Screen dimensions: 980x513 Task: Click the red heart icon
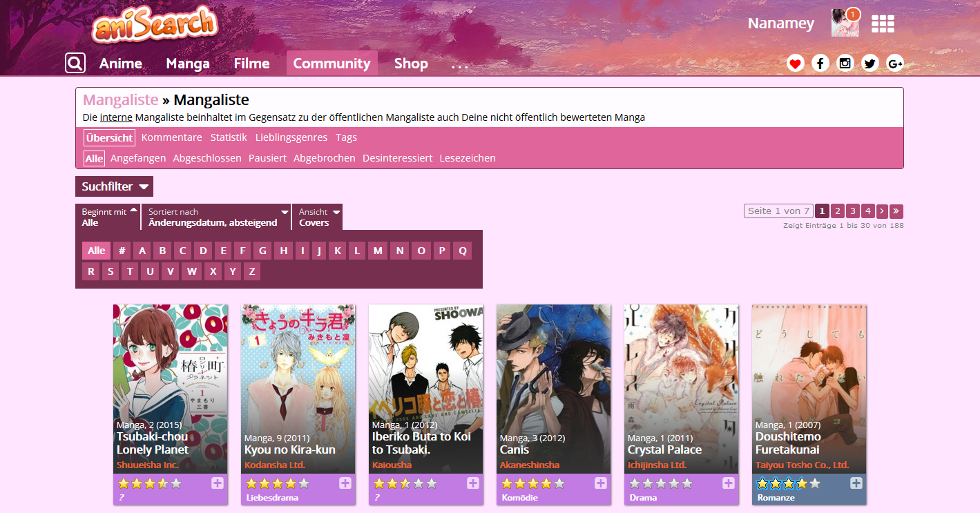[x=796, y=64]
